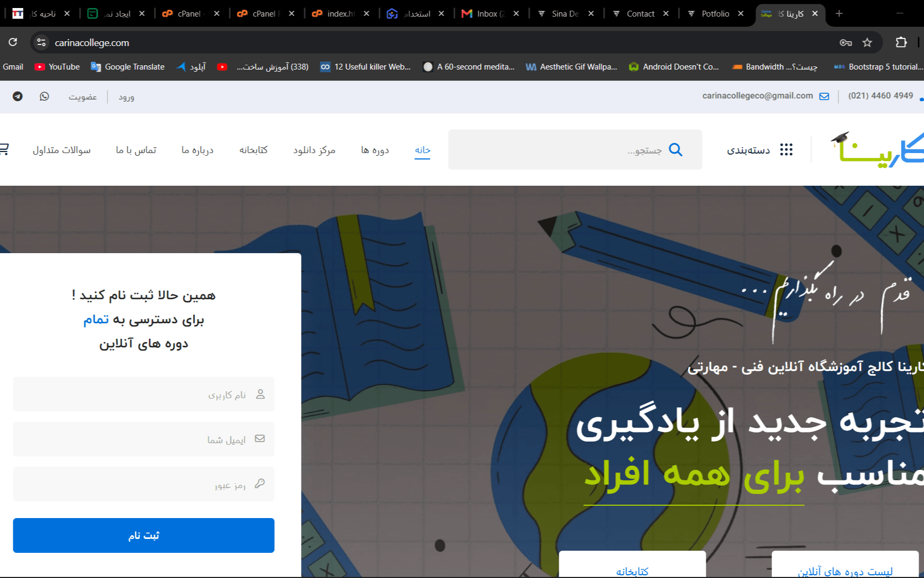Open the دسته‌بندی categories menu
Image resolution: width=924 pixels, height=578 pixels.
tap(748, 150)
